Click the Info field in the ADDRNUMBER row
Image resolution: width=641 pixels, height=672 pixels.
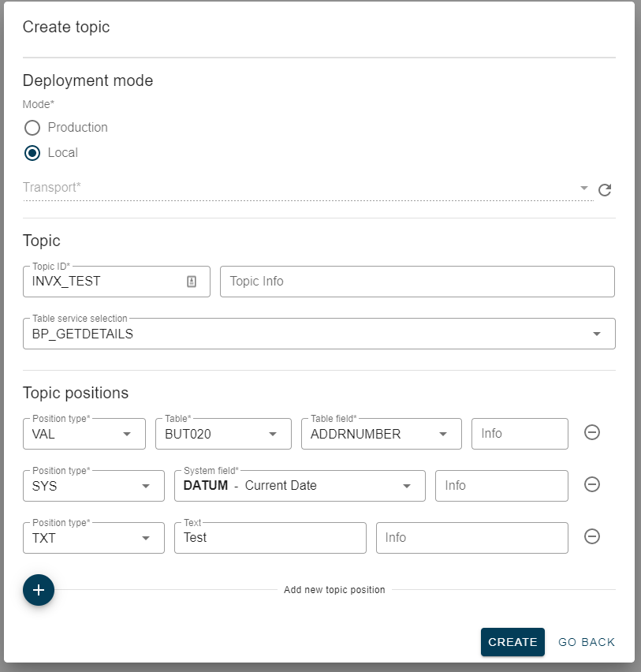(520, 434)
